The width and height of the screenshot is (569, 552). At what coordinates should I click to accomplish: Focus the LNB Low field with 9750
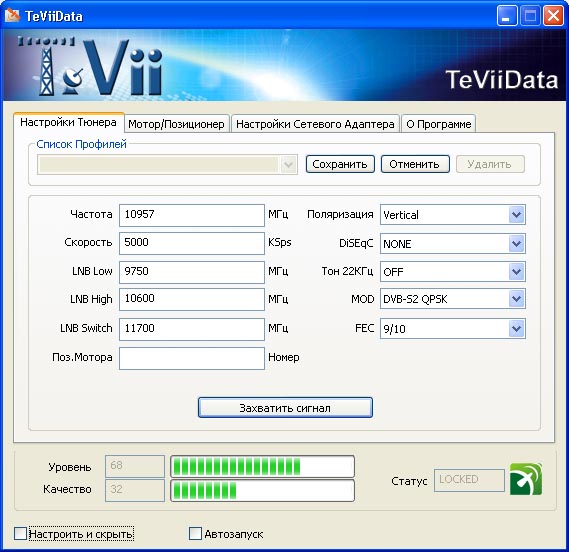click(x=192, y=272)
